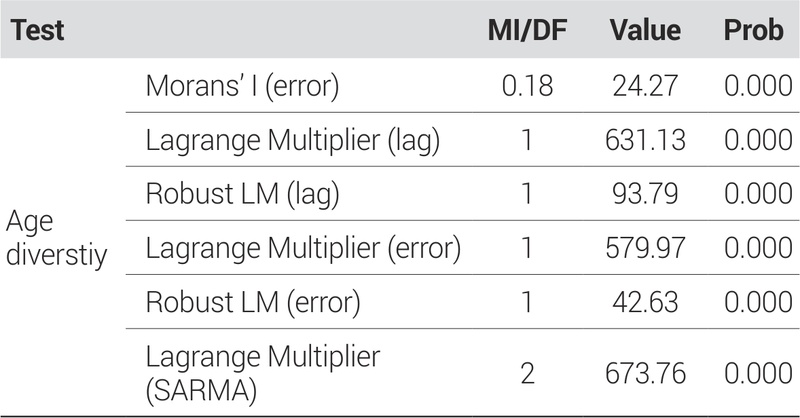Click the "Robust LM (error)" cell
800x418 pixels.
pyautogui.click(x=253, y=301)
